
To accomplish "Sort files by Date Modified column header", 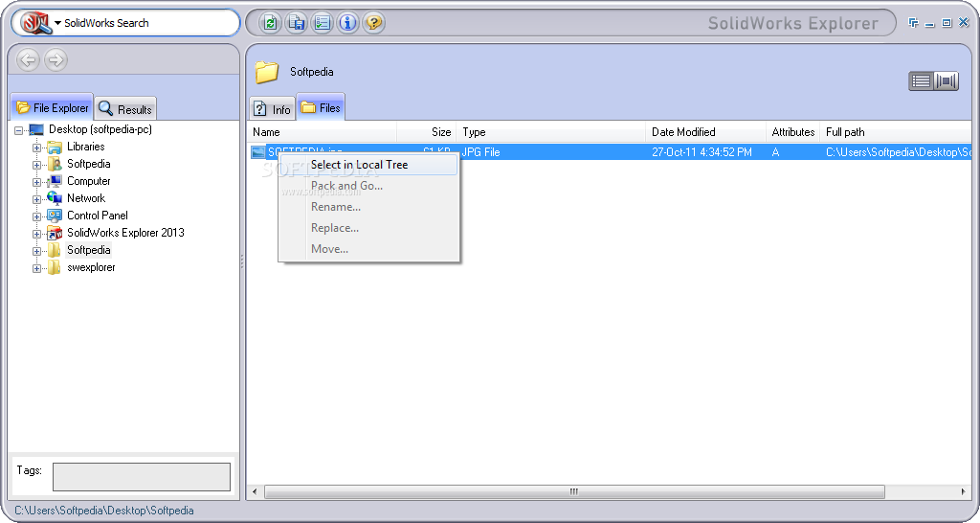I will pos(705,132).
